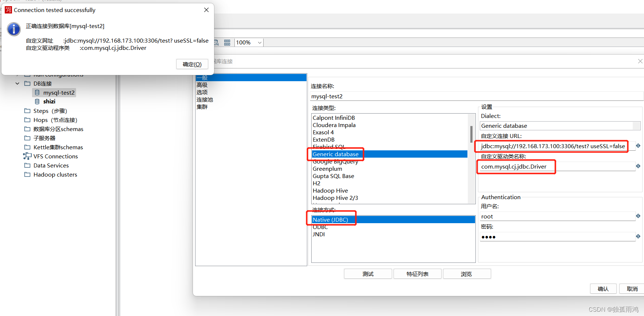Click the 确认 button

pos(603,289)
